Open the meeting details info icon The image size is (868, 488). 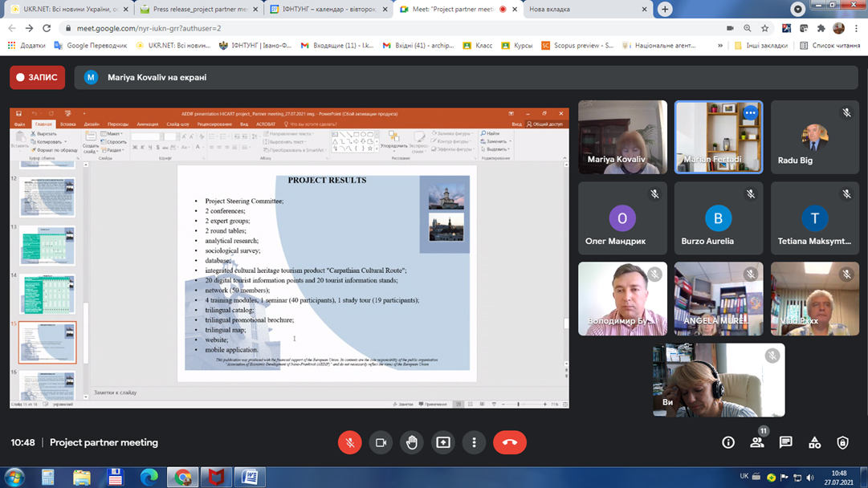pyautogui.click(x=728, y=442)
